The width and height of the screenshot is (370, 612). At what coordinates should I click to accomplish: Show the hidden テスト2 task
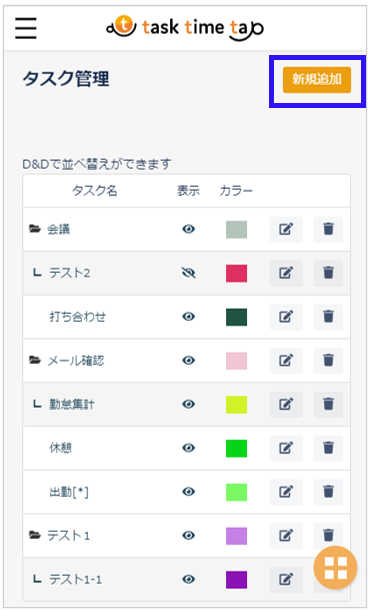pos(189,273)
